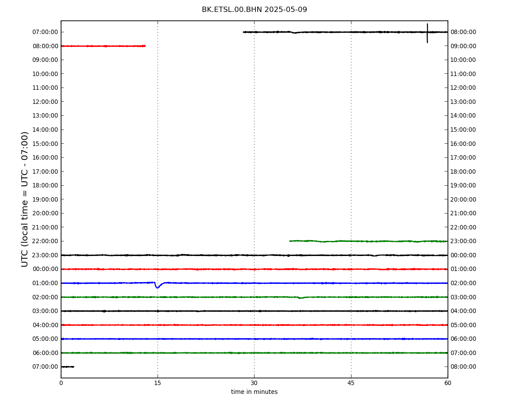Click right-axis label 17:00:00
This screenshot has width=509, height=420.
tap(463, 158)
